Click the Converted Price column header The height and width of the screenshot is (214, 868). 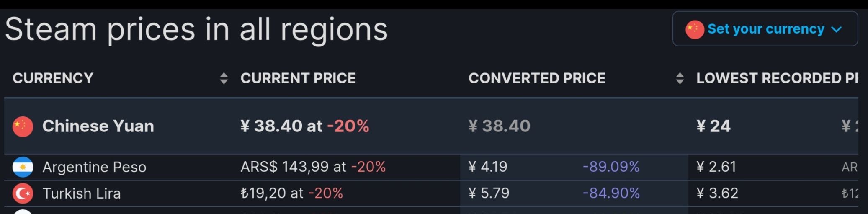coord(537,78)
